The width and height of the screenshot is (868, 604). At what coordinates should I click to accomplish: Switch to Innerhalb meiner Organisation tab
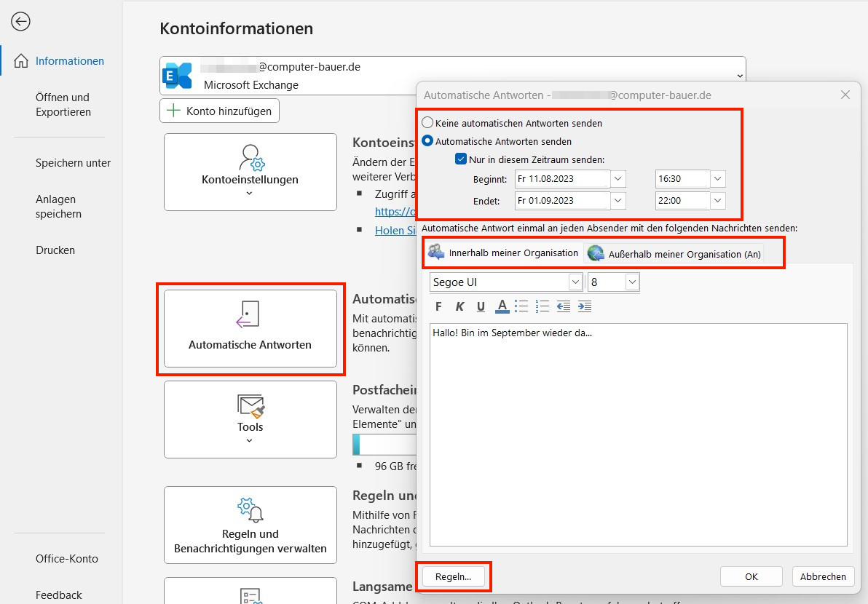point(503,253)
